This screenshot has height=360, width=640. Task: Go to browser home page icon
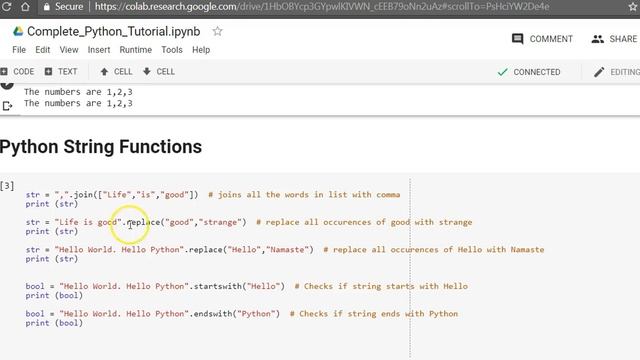25,7
